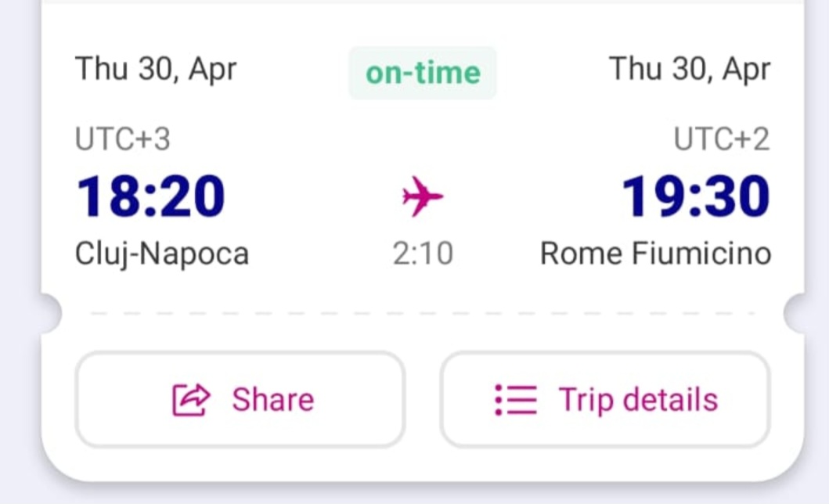Select the 18:20 departure time
829x504 pixels.
pos(150,196)
